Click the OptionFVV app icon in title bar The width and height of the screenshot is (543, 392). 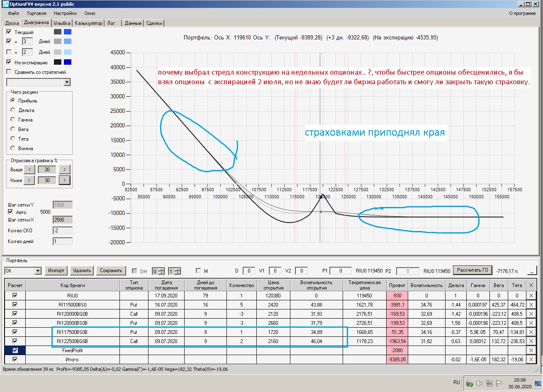click(x=5, y=4)
